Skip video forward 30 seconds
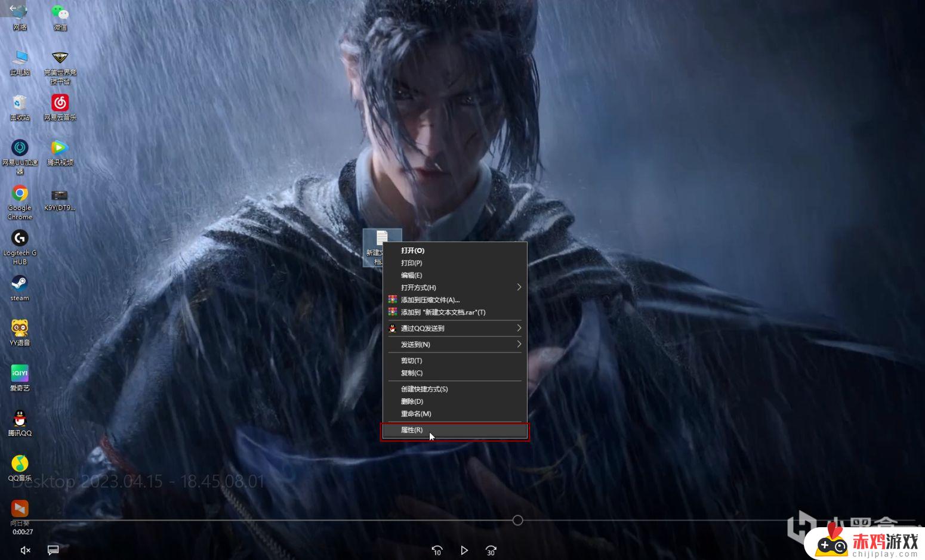 coord(491,550)
